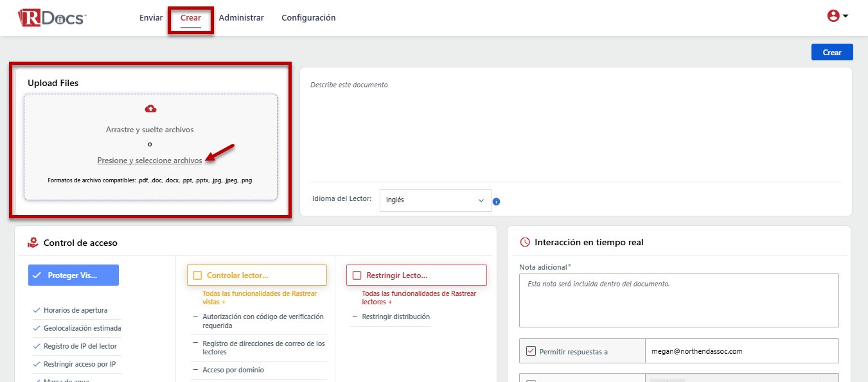The width and height of the screenshot is (868, 382).
Task: Open the Enviar tab
Action: [151, 18]
